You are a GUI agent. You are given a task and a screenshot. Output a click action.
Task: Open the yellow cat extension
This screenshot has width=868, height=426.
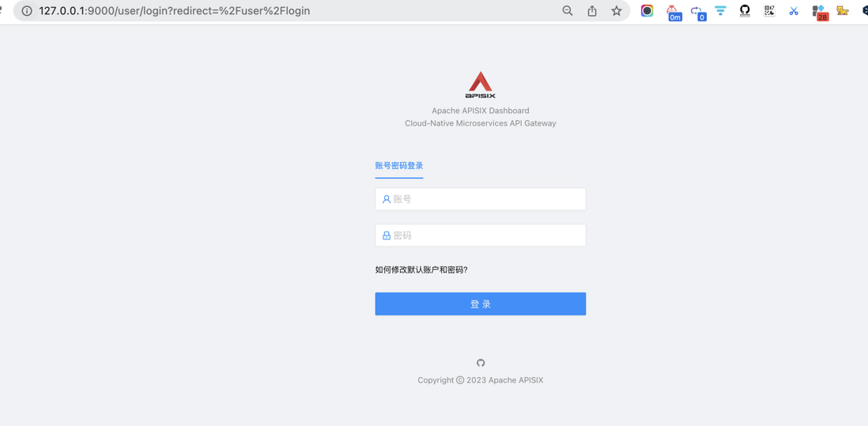(x=843, y=10)
